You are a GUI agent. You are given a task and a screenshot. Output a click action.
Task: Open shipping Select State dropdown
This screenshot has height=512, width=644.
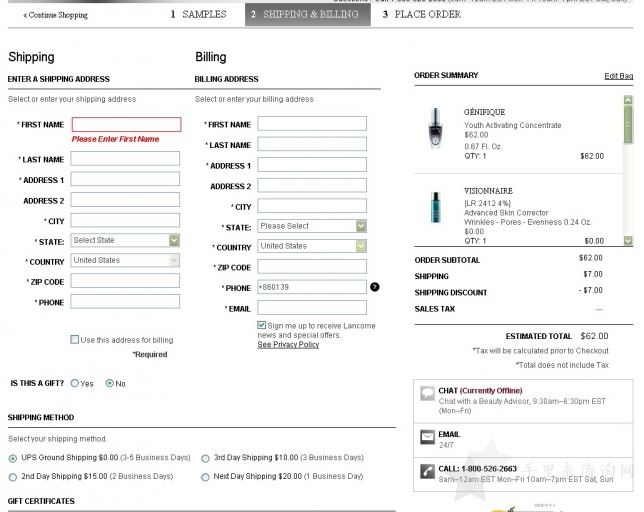pos(125,240)
